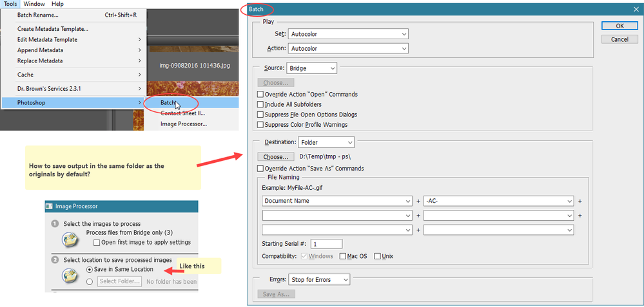Enable Suppress Color Profile Warnings
This screenshot has width=644, height=307.
[260, 125]
